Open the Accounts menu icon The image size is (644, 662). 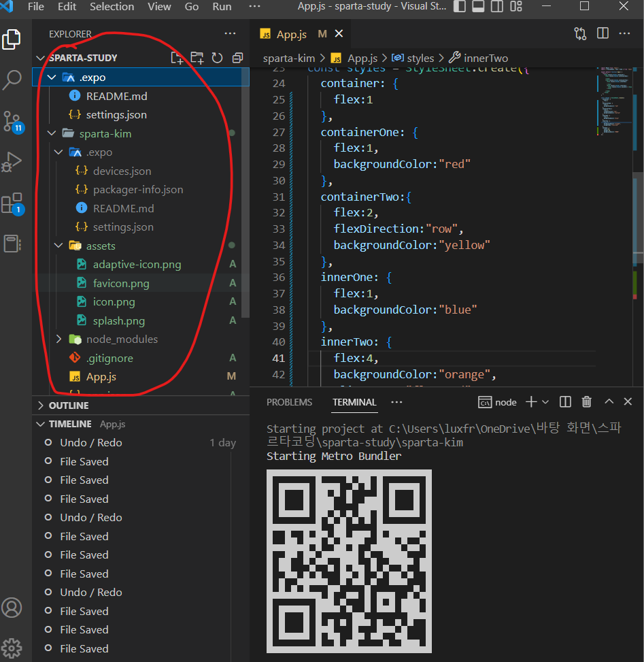point(12,608)
